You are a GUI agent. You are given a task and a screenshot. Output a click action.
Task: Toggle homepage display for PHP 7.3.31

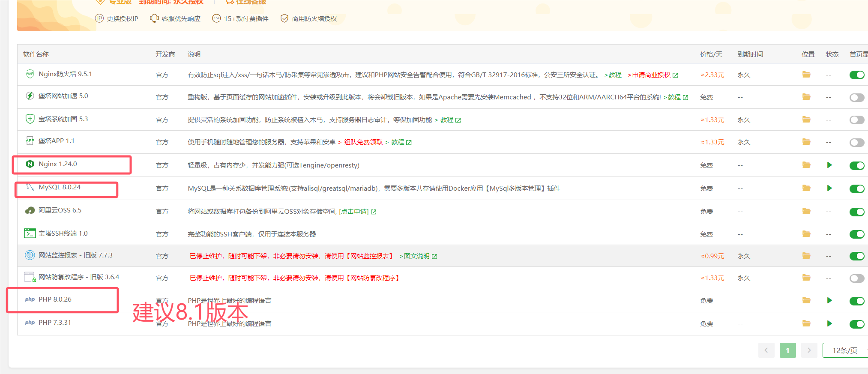(x=857, y=324)
